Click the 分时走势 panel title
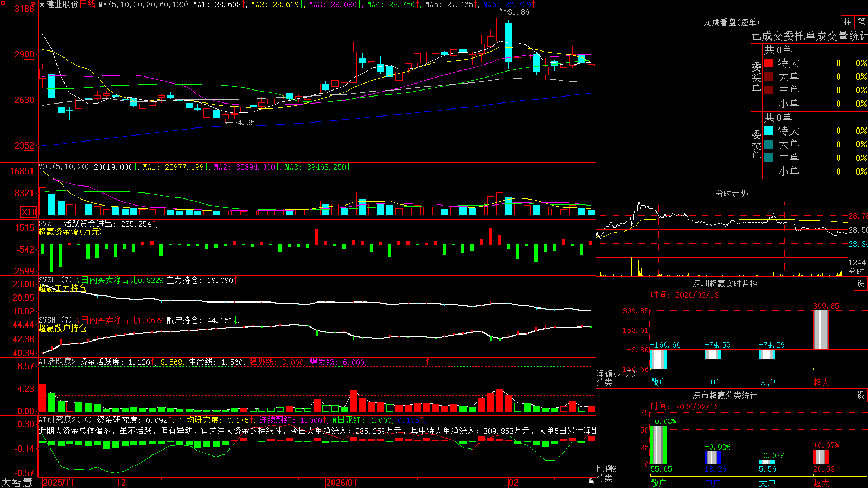Screen dimensions: 868x488 point(731,194)
